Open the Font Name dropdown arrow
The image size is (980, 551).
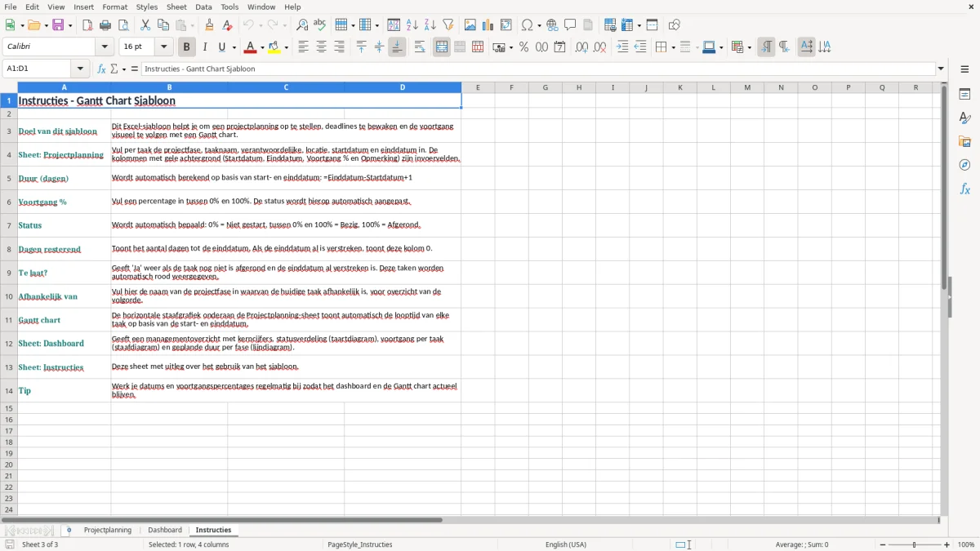tap(105, 47)
